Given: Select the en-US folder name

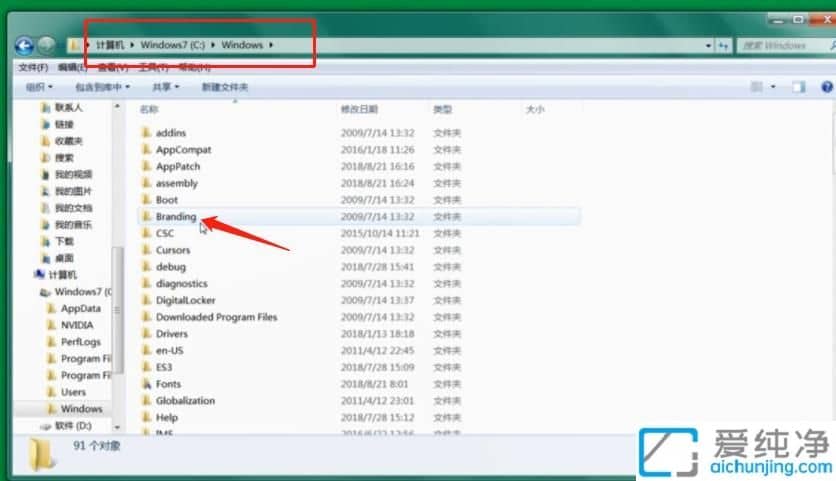Looking at the screenshot, I should [x=170, y=350].
